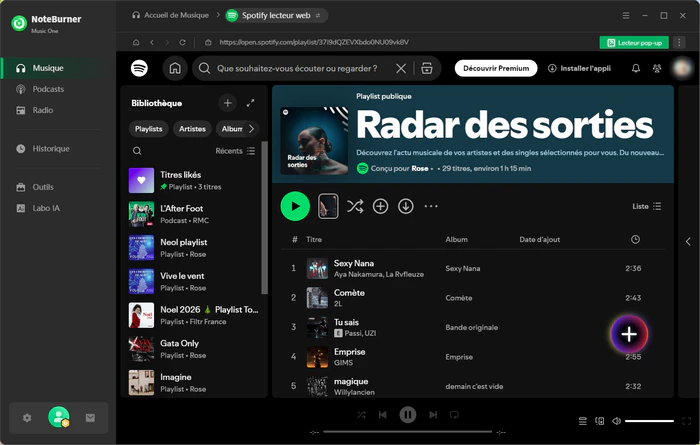
Task: Toggle shuffle for the playlist
Action: (x=355, y=206)
